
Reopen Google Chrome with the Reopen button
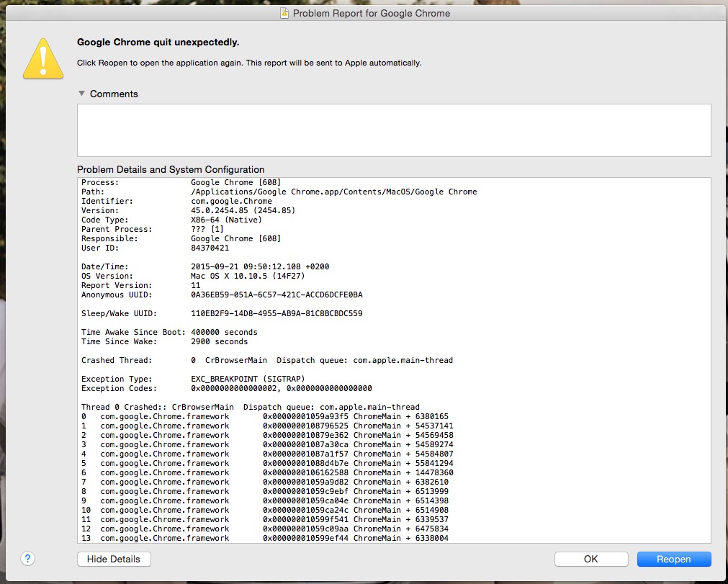pyautogui.click(x=673, y=559)
